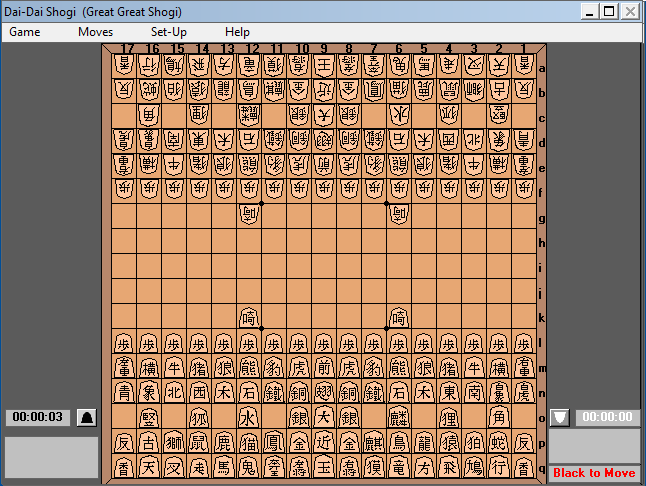Select Black's 近 piece on square 9p
Image resolution: width=646 pixels, height=486 pixels.
point(324,442)
